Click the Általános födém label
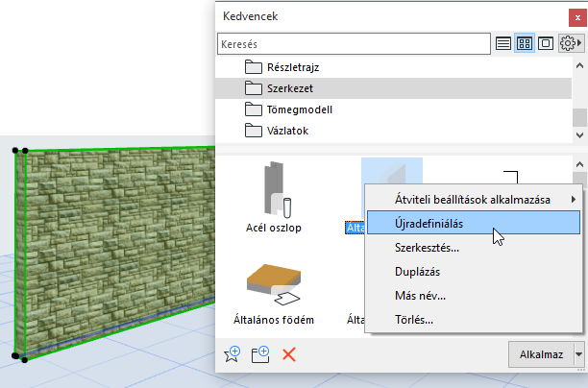The image size is (588, 388). pyautogui.click(x=274, y=320)
